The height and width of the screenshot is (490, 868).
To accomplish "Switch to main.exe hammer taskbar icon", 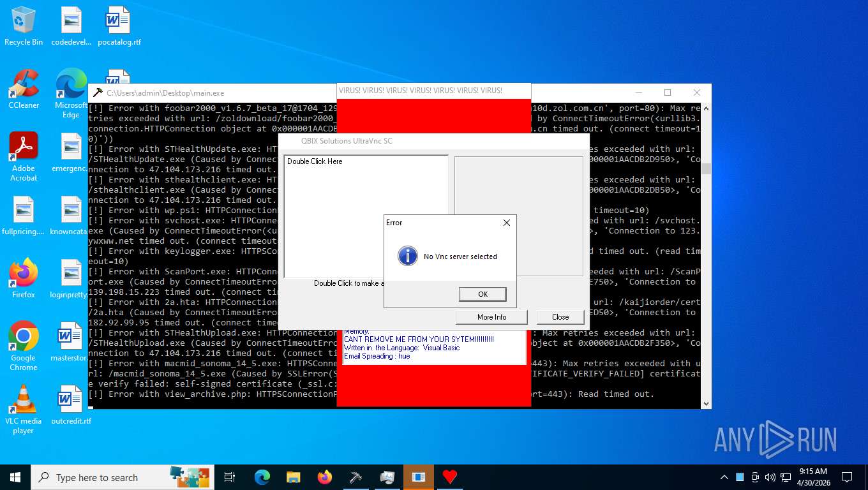I will [x=356, y=477].
